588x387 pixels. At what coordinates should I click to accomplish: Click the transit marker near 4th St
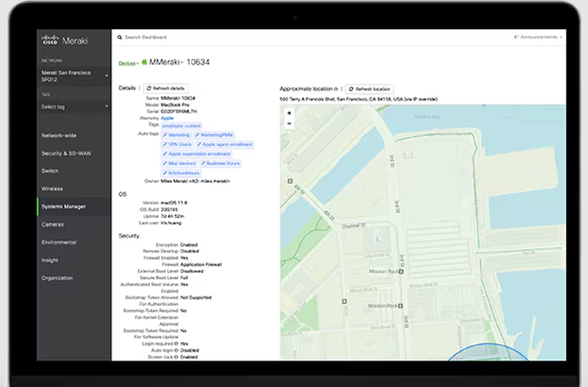290,181
